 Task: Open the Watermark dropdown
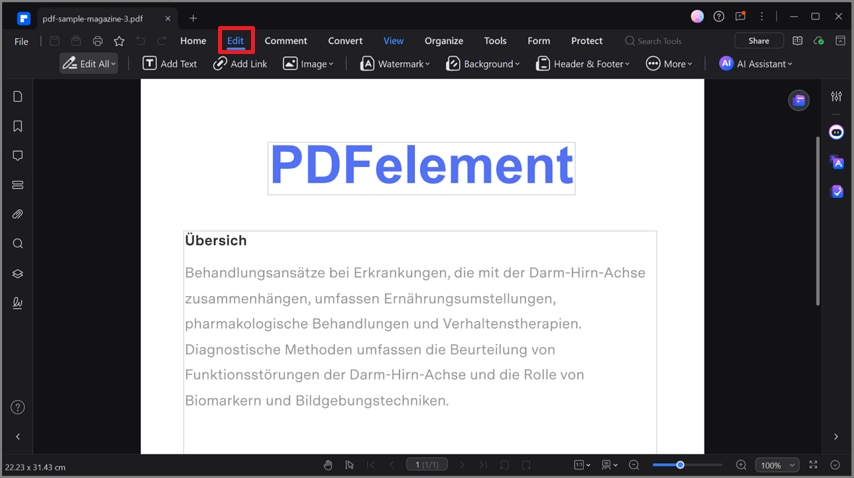click(x=395, y=64)
